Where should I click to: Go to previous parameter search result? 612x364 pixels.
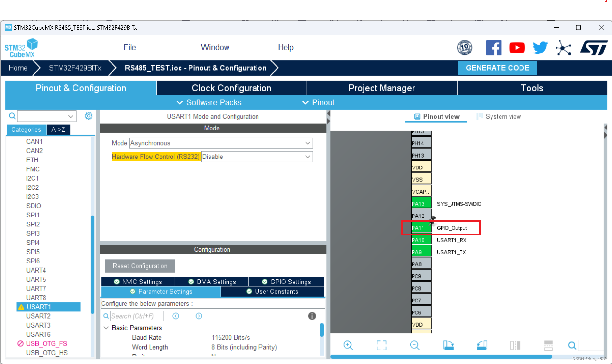pos(176,316)
